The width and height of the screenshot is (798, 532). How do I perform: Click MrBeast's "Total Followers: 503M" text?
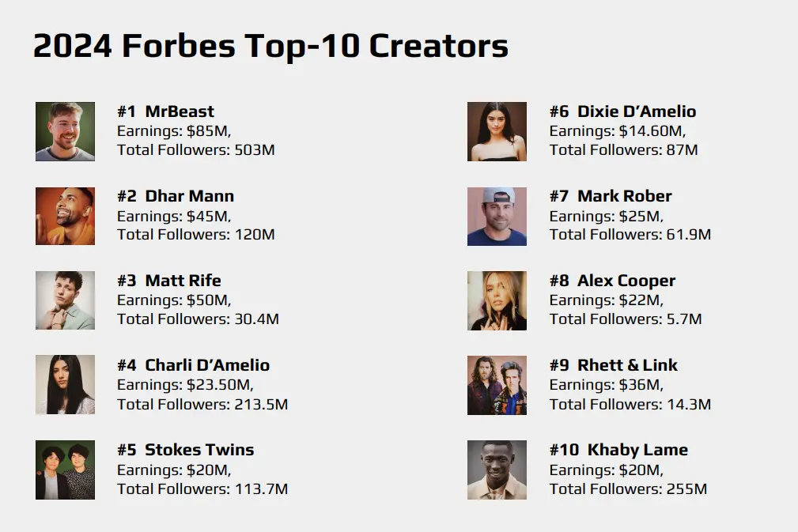pyautogui.click(x=195, y=149)
